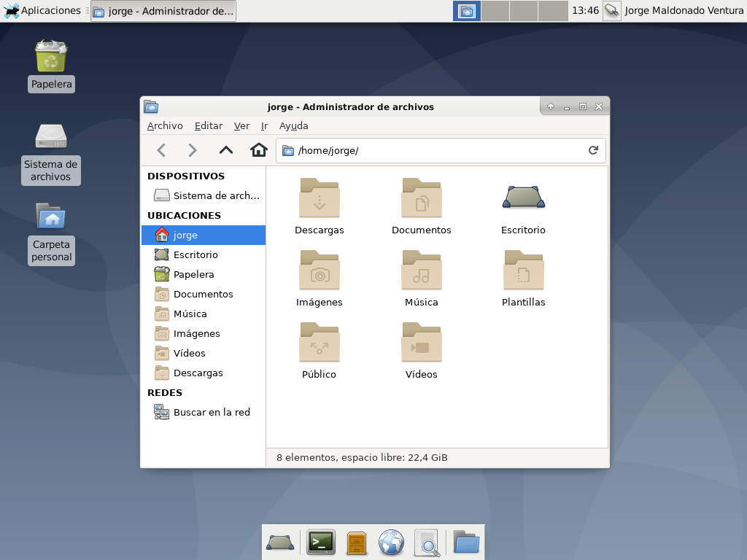Open the Archivo menu

(165, 125)
